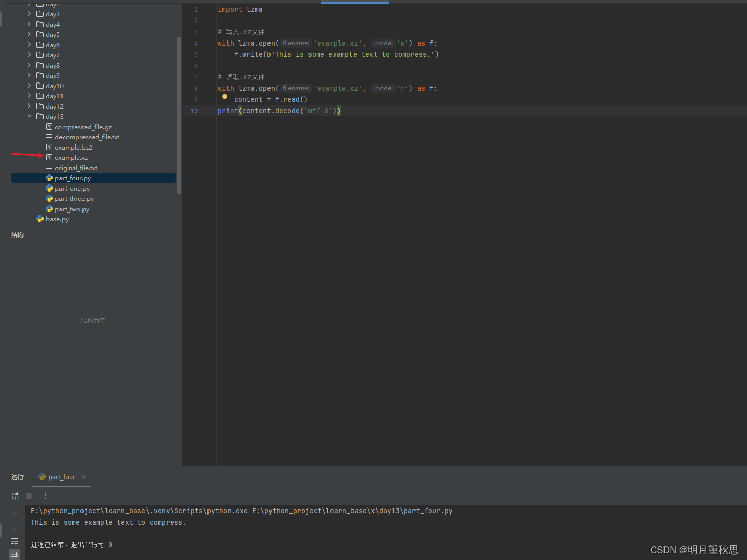Click the project tree vertical scrollbar
The width and height of the screenshot is (747, 560).
tap(179, 115)
